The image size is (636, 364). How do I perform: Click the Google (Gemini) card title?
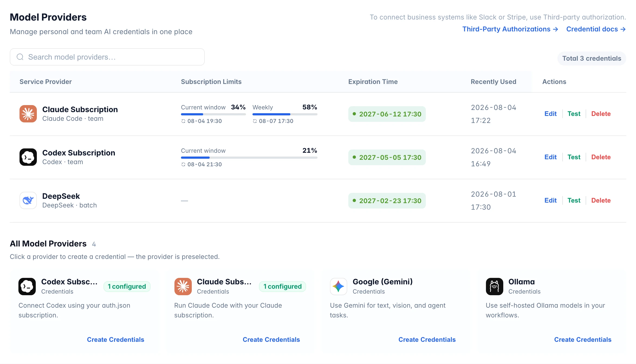[x=382, y=282]
